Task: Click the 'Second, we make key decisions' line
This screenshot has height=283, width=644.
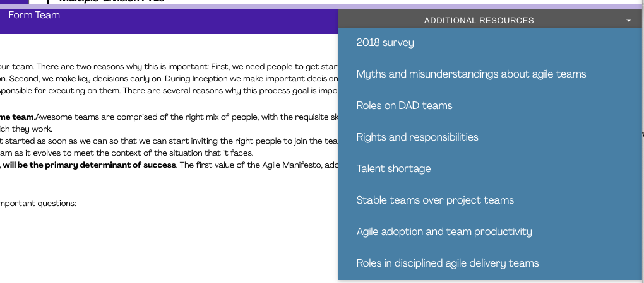Action: point(169,78)
